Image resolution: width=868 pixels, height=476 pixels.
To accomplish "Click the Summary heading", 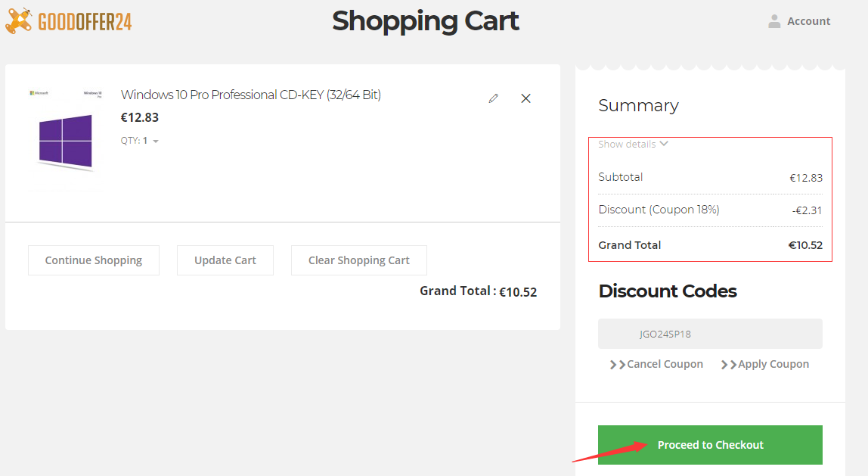I will pyautogui.click(x=638, y=105).
